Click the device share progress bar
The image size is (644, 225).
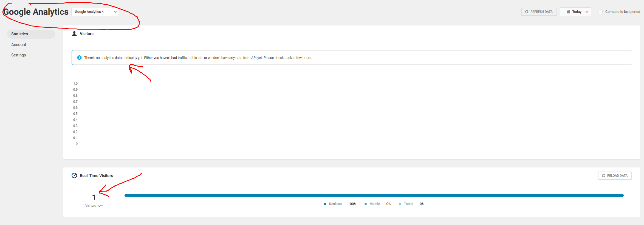pyautogui.click(x=374, y=195)
